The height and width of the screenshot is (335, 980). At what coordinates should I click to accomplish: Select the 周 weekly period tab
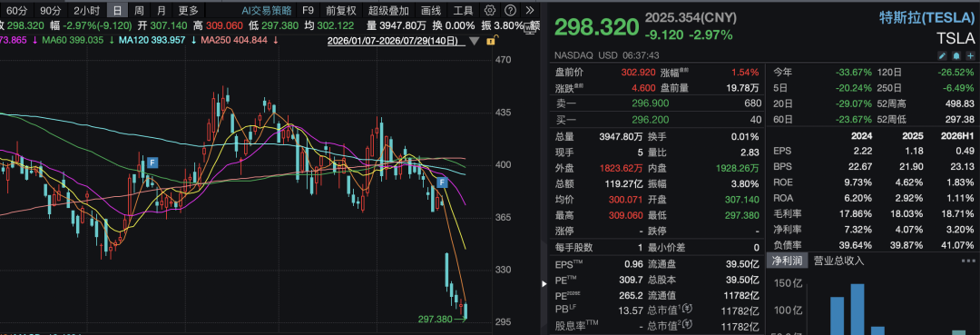pyautogui.click(x=139, y=10)
